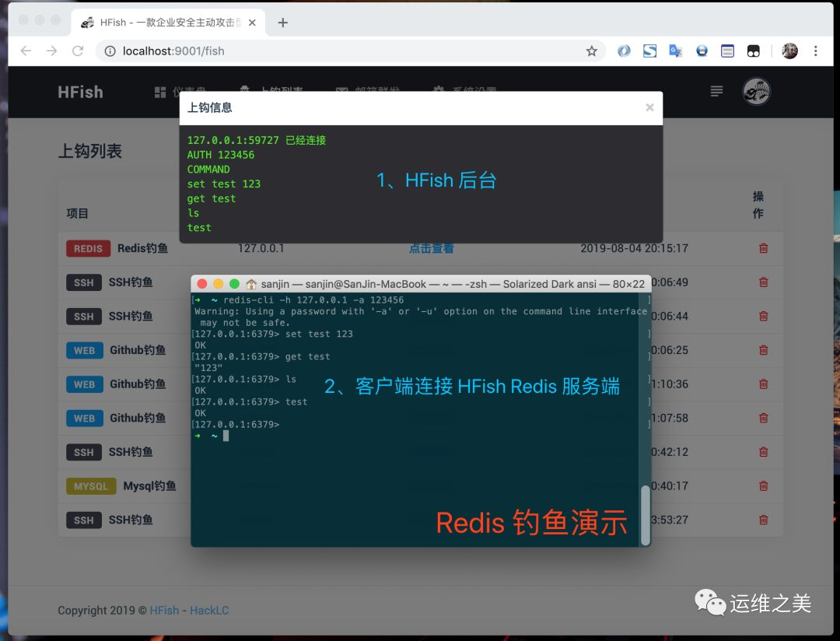Click the 'set test 123' line in dialog

(x=224, y=184)
